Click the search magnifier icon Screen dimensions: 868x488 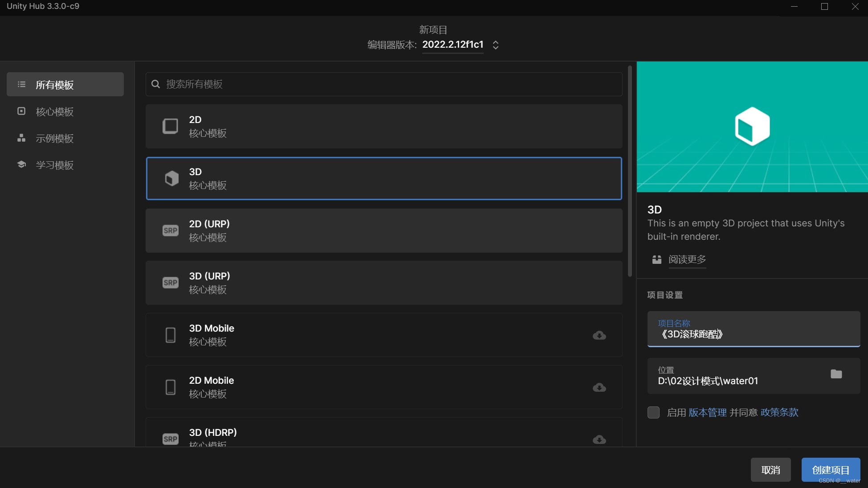(x=155, y=84)
